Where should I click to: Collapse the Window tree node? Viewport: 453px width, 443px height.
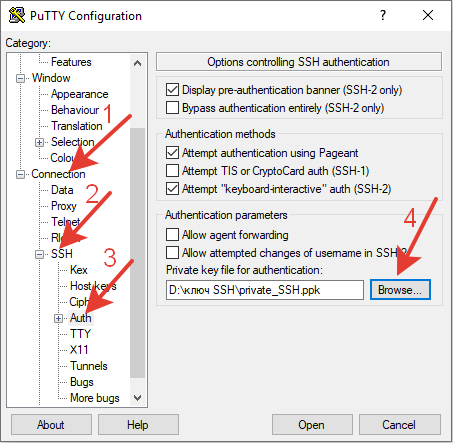point(20,79)
